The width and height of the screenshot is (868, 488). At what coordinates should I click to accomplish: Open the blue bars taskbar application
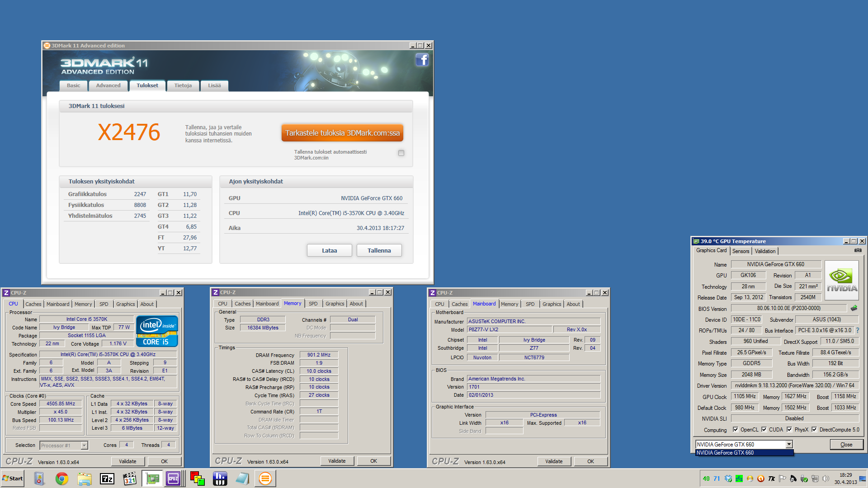tap(220, 479)
